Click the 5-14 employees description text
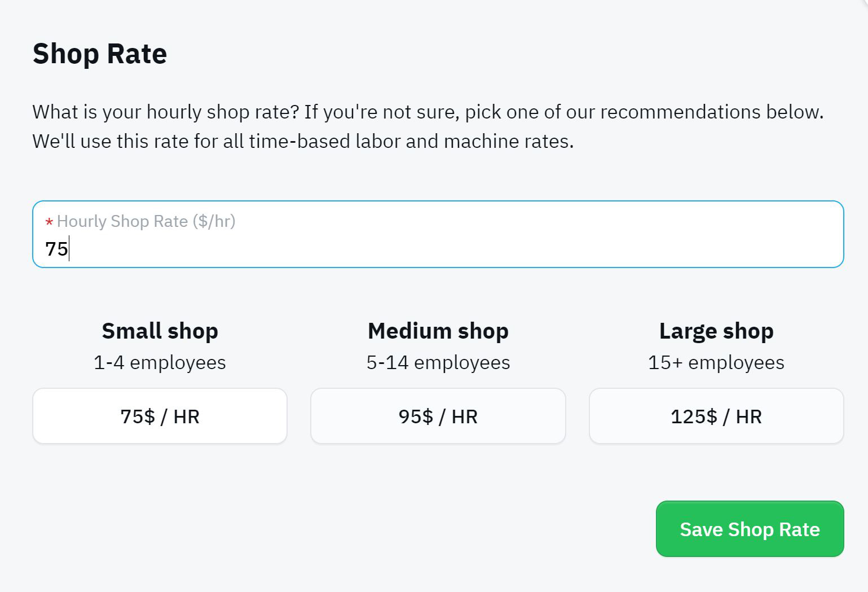Viewport: 868px width, 592px height. pyautogui.click(x=438, y=362)
